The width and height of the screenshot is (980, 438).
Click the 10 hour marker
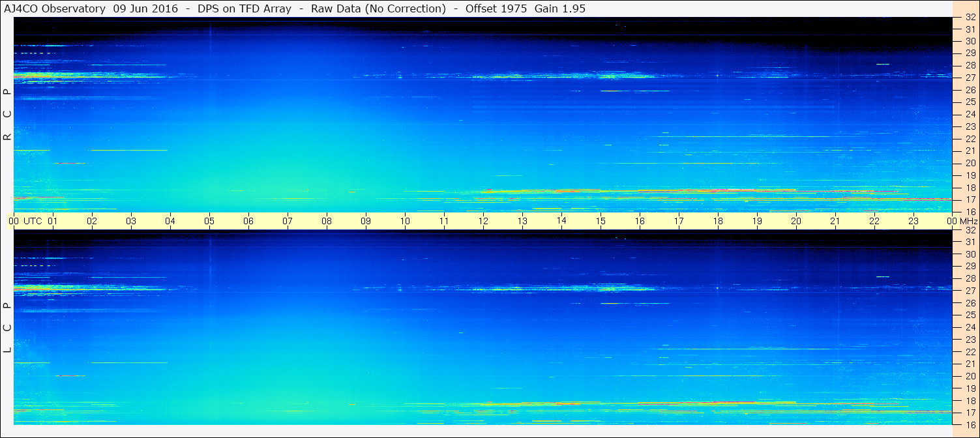pyautogui.click(x=405, y=221)
